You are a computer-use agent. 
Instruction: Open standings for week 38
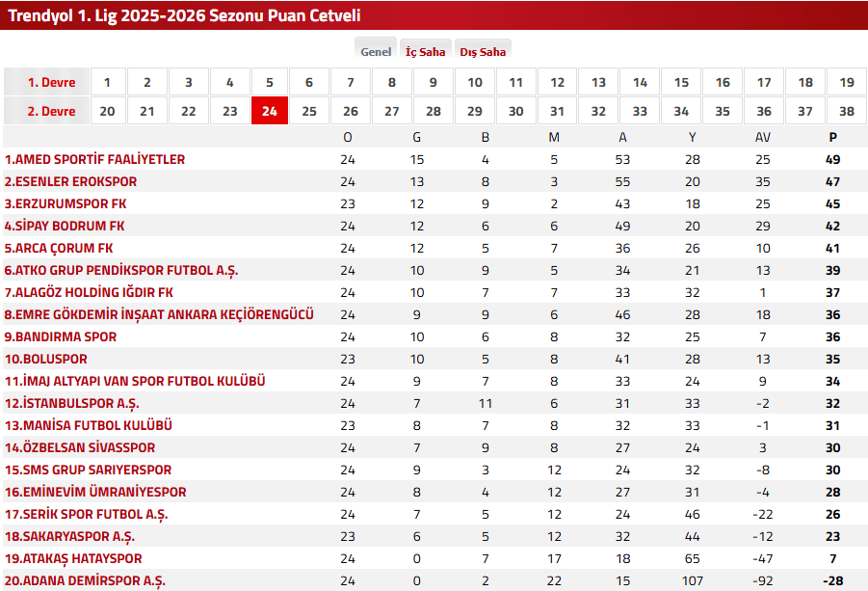tap(845, 111)
